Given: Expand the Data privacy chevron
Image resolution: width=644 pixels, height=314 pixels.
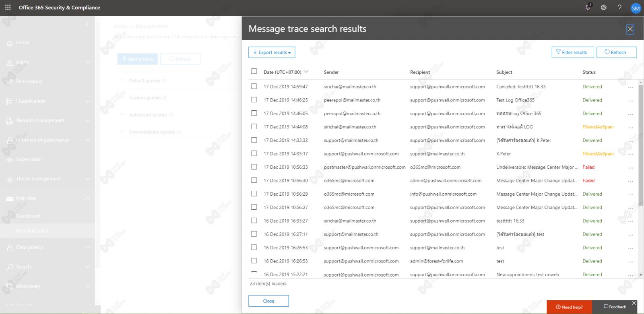Looking at the screenshot, I should (x=88, y=248).
